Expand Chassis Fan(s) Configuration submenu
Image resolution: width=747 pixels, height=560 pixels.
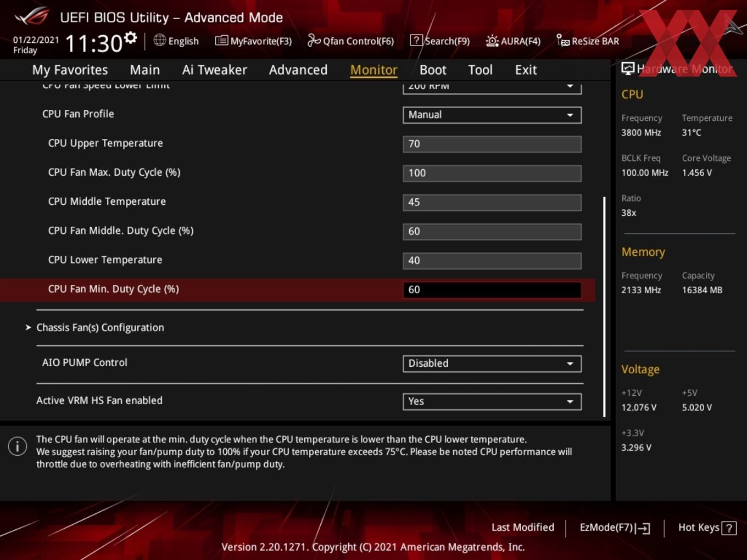point(100,328)
